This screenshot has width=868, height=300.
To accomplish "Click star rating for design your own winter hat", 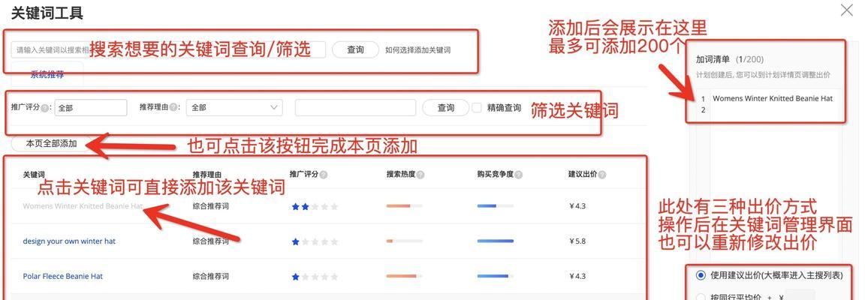I will click(x=315, y=241).
